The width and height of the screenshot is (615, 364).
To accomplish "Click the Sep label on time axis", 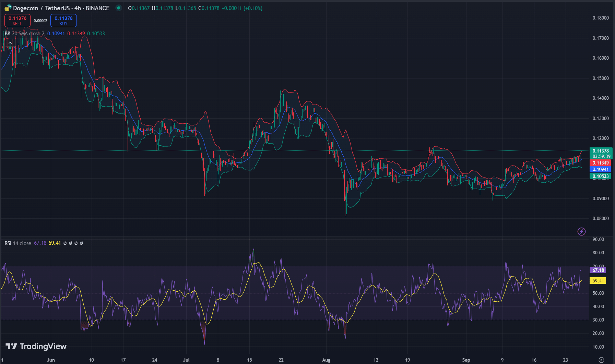I will click(x=466, y=360).
